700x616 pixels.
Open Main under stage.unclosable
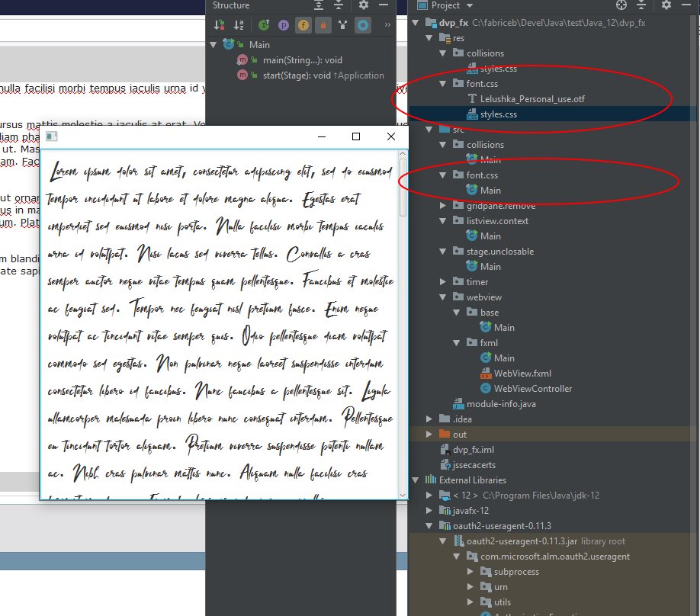pos(490,267)
